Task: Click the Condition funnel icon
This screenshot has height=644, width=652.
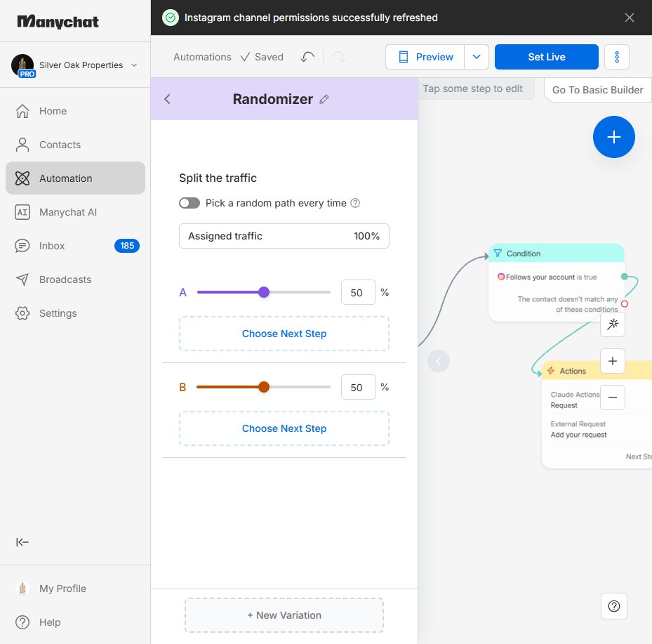Action: coord(498,254)
